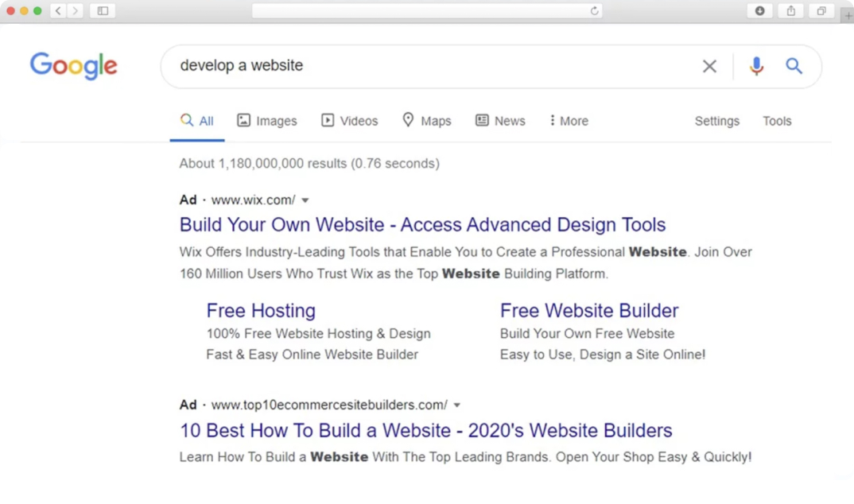Clear the search query with X icon
854x504 pixels.
(x=709, y=66)
